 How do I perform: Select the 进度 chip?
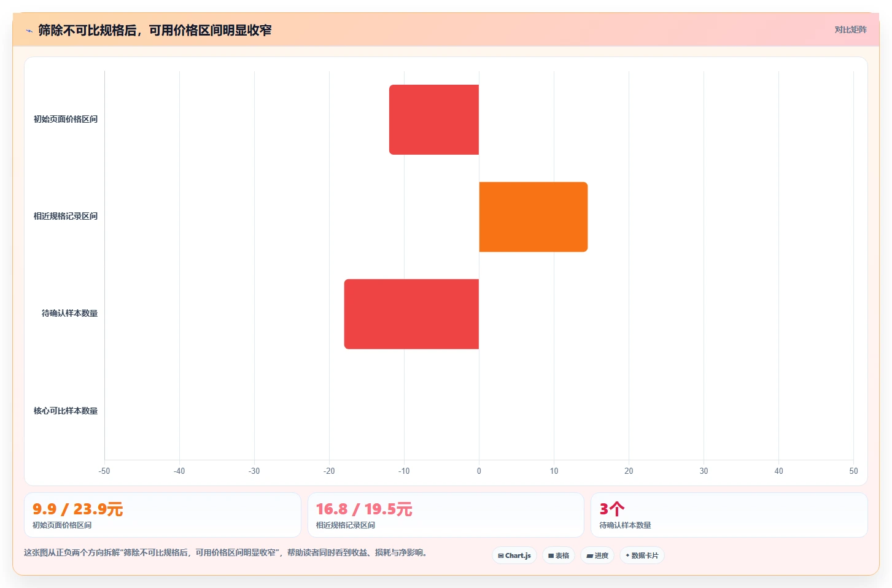[x=597, y=555]
